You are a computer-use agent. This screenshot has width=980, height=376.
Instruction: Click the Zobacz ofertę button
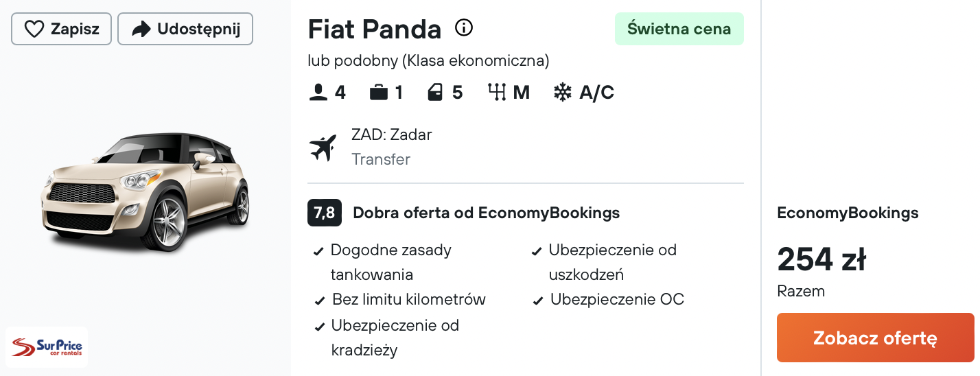(x=875, y=338)
